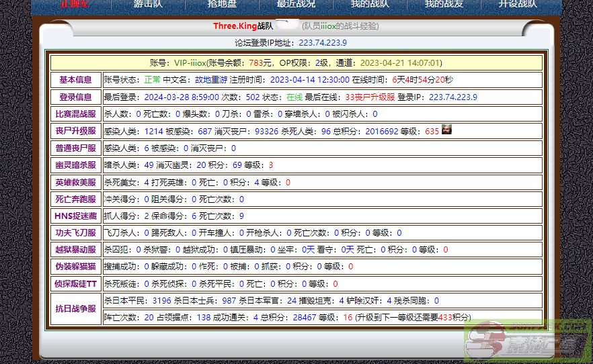Select the HNS捉迷藏 row header
This screenshot has width=593, height=364.
75,216
